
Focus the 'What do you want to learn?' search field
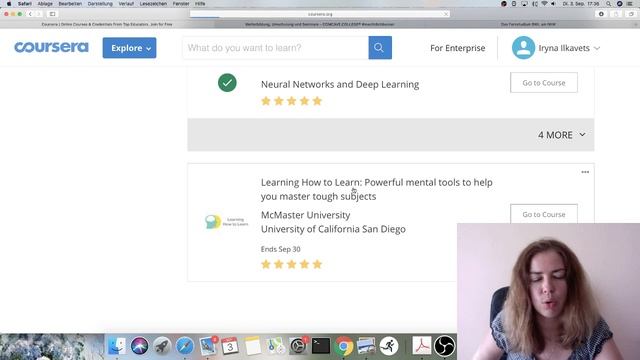pos(276,48)
